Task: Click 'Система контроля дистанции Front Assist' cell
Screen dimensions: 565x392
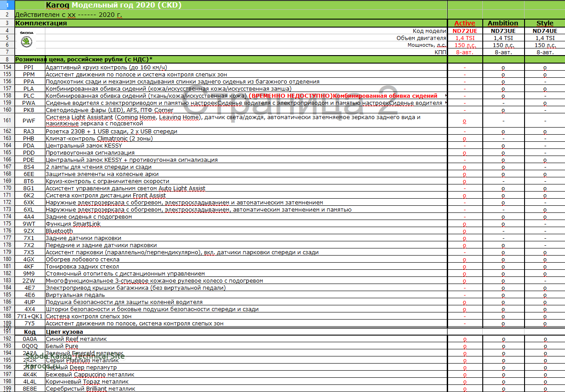Action: [x=246, y=195]
